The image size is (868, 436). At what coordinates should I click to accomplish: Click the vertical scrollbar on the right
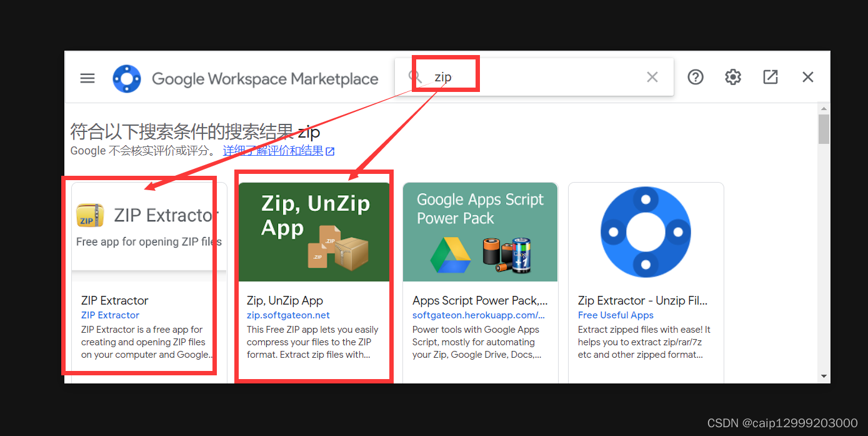[x=824, y=128]
